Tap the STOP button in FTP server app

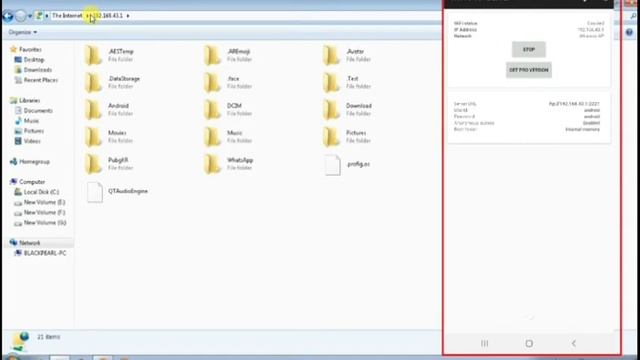point(529,49)
